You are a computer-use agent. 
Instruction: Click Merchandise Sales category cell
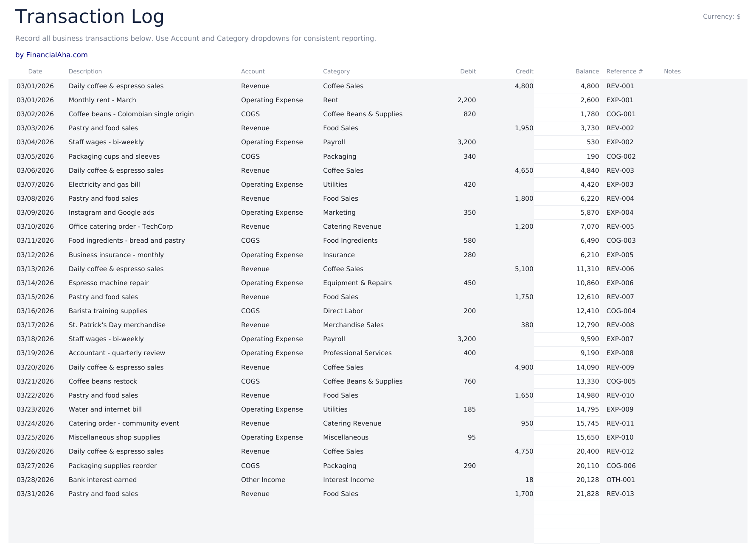tap(353, 325)
